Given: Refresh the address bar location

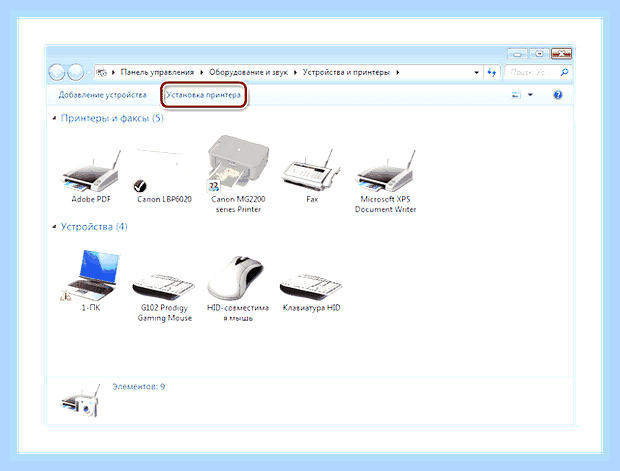Looking at the screenshot, I should [x=492, y=72].
